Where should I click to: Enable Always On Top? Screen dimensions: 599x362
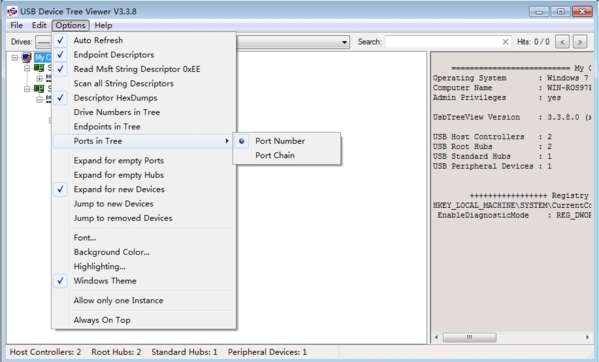click(x=144, y=320)
